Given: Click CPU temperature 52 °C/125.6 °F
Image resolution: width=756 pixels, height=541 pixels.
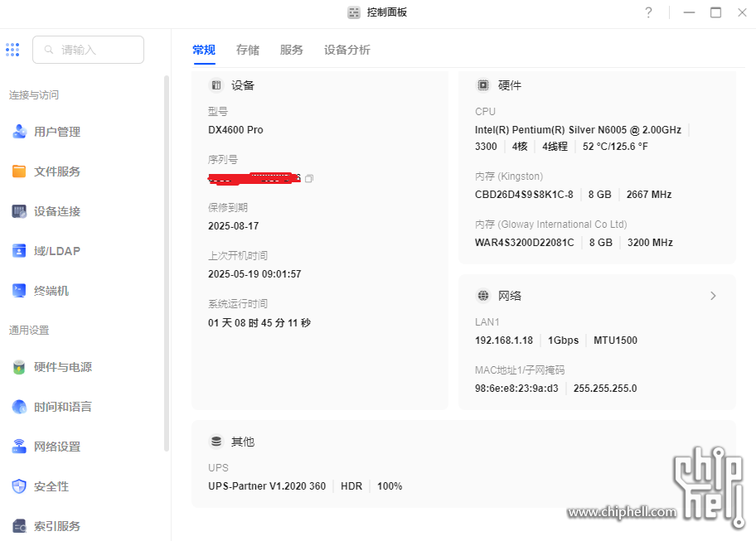Looking at the screenshot, I should 615,147.
